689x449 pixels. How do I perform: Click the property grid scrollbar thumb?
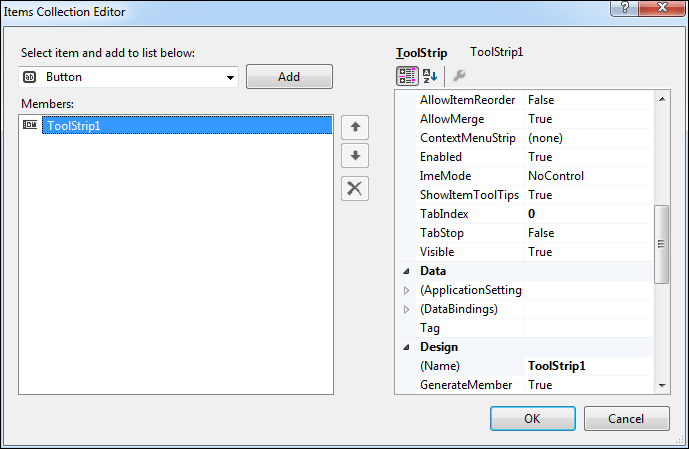(661, 245)
